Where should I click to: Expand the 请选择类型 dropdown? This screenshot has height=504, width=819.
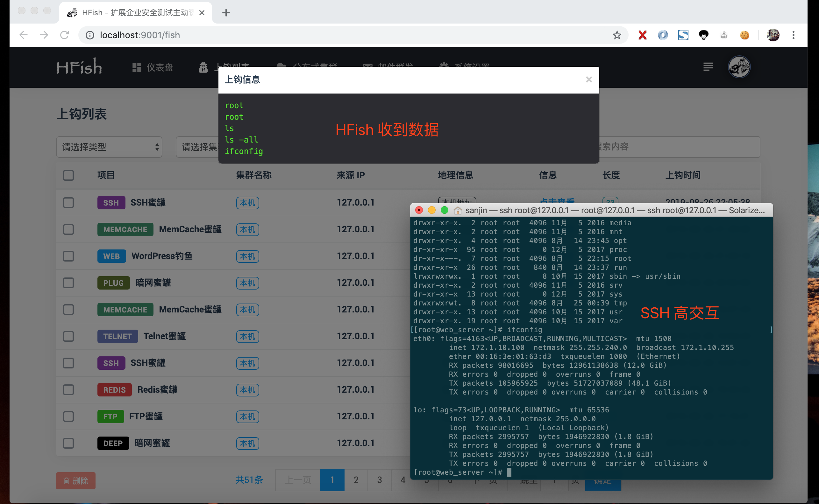tap(109, 147)
